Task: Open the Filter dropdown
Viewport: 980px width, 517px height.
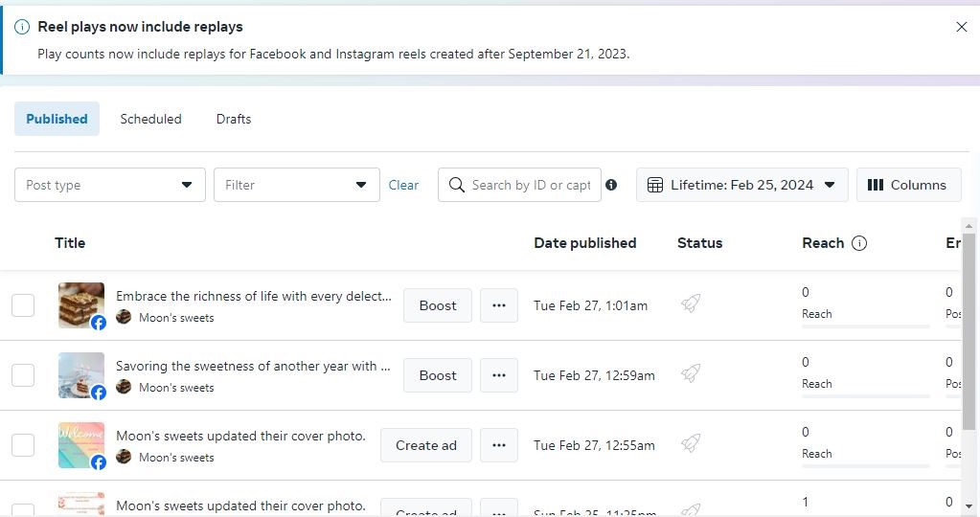Action: point(296,185)
